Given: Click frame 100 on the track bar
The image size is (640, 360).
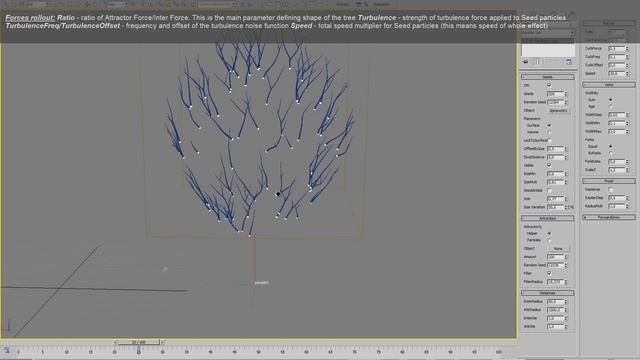Looking at the screenshot, I should point(498,351).
